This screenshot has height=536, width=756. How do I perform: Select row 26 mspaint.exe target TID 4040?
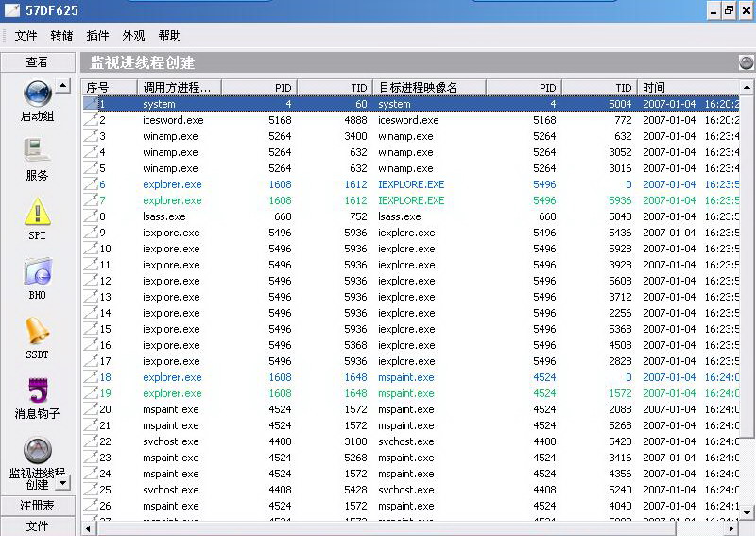(x=410, y=506)
